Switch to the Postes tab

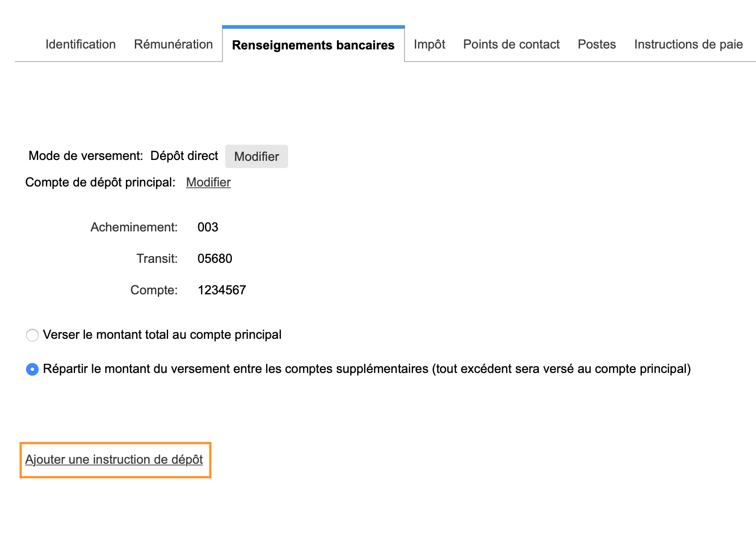click(596, 44)
